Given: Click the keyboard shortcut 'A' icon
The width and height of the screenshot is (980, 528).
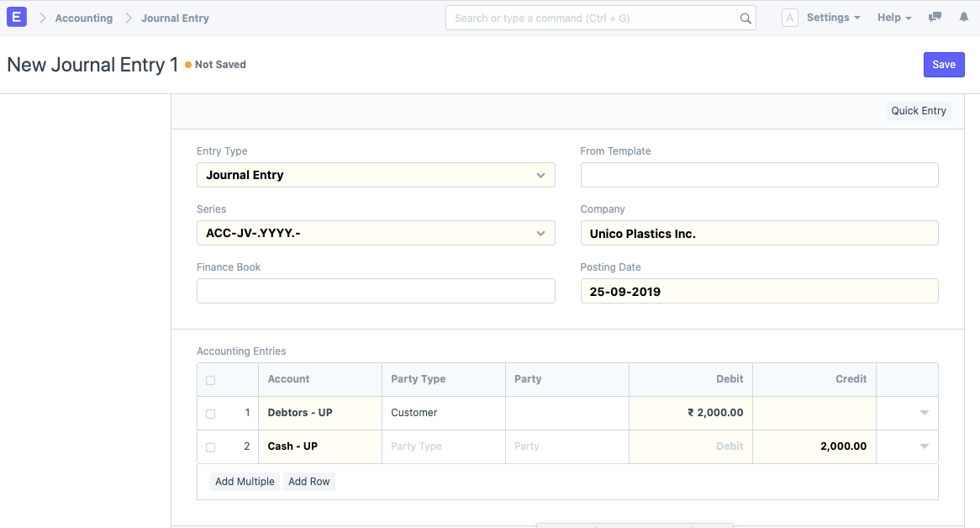Looking at the screenshot, I should (x=789, y=17).
